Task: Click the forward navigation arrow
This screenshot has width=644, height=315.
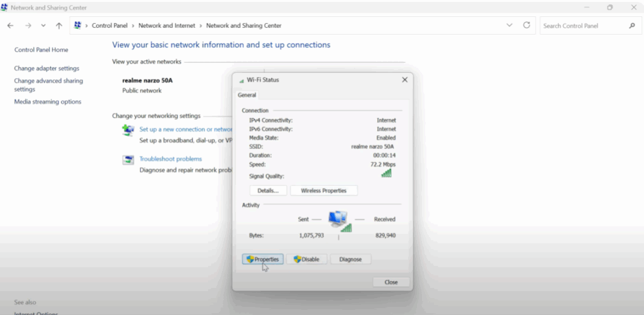Action: tap(28, 26)
